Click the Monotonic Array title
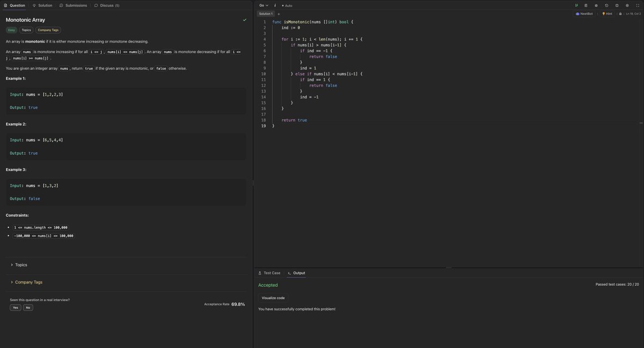 (25, 20)
